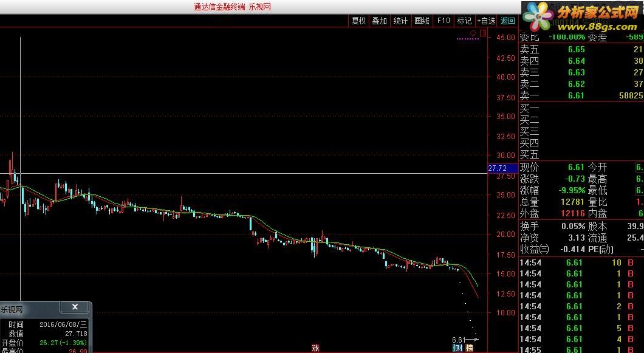Click the 最高 label in quote panel
Viewport: 644px width, 353px height.
tap(598, 179)
